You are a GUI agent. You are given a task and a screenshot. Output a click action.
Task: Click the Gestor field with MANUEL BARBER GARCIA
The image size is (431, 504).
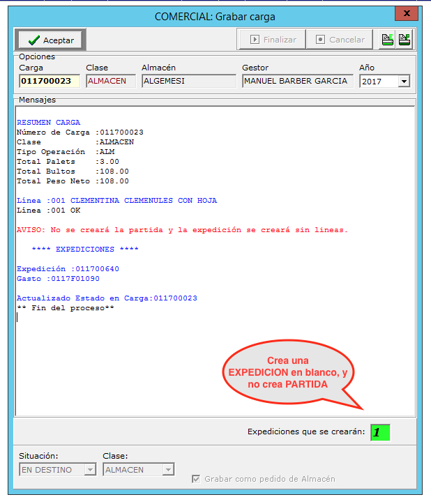point(297,81)
